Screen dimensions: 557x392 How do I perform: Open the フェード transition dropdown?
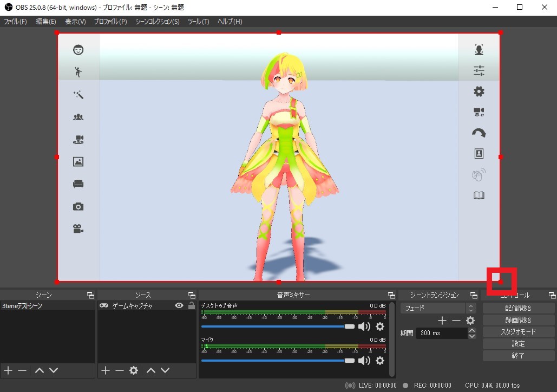click(x=438, y=308)
